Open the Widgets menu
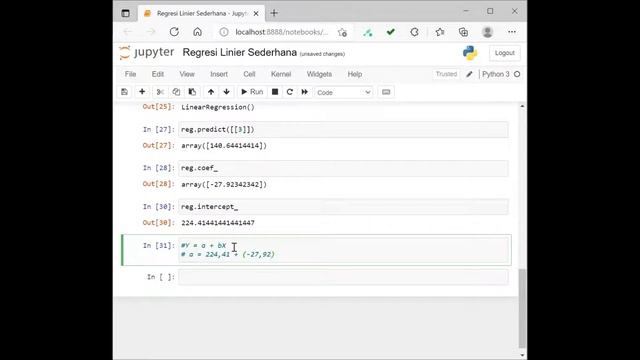 pos(319,74)
